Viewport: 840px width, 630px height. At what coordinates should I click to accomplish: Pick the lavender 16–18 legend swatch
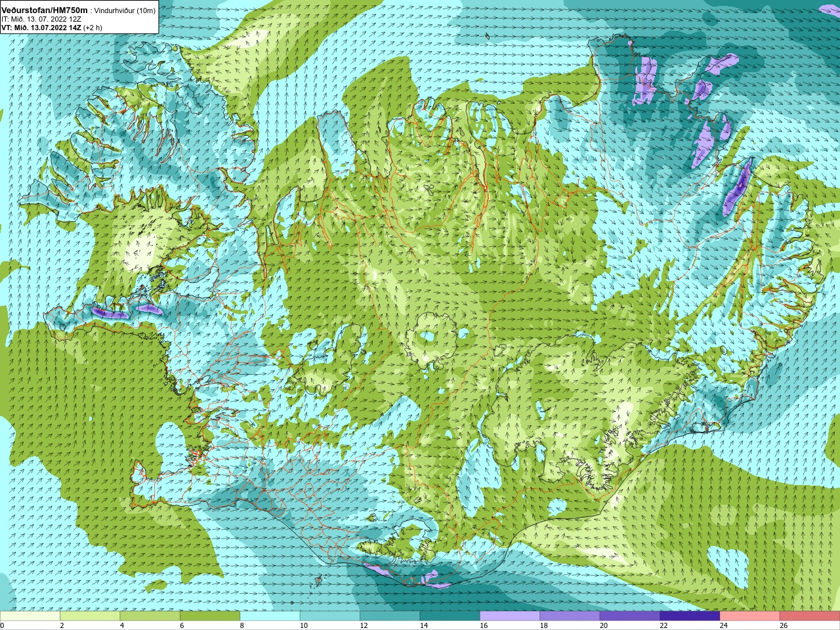tap(510, 617)
